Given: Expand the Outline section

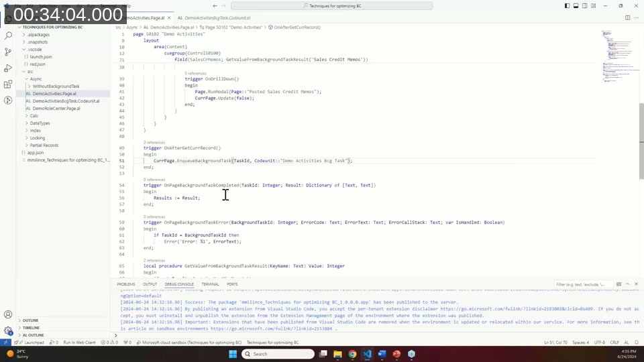Looking at the screenshot, I should pyautogui.click(x=30, y=320).
